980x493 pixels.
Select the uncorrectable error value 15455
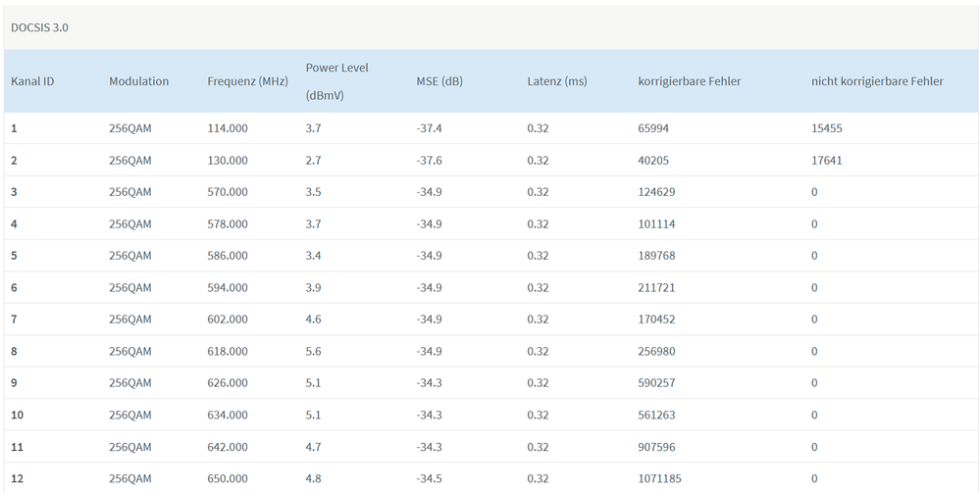click(827, 128)
